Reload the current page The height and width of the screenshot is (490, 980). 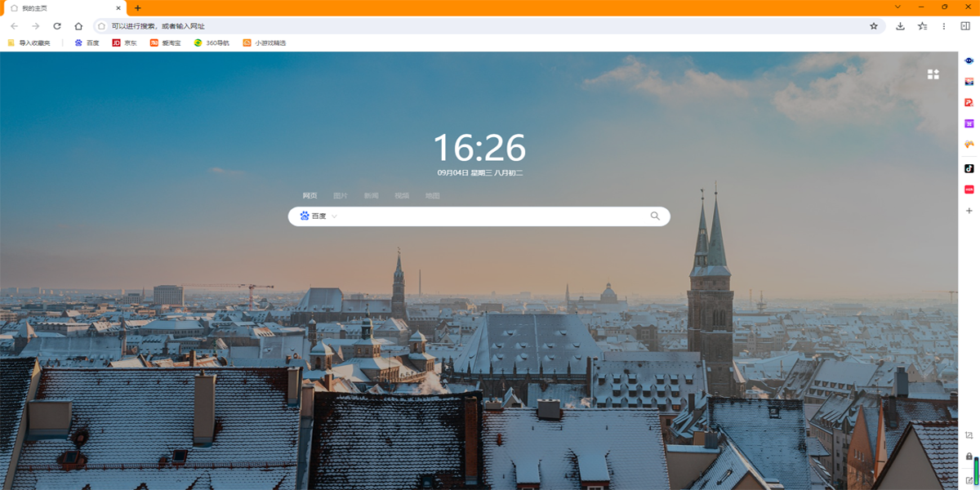(57, 26)
